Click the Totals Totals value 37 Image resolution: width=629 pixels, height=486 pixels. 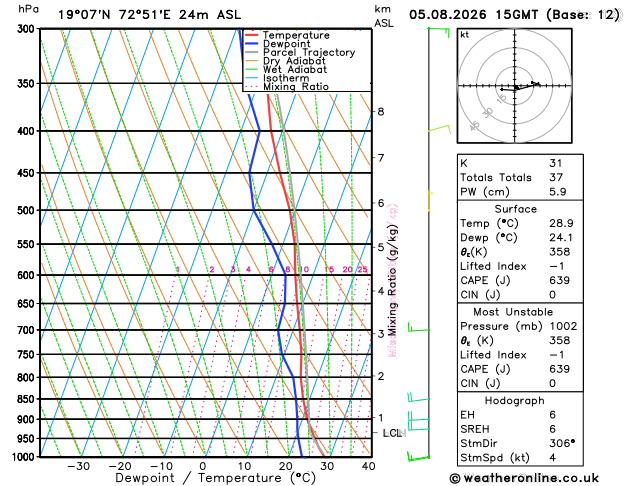[x=556, y=177]
